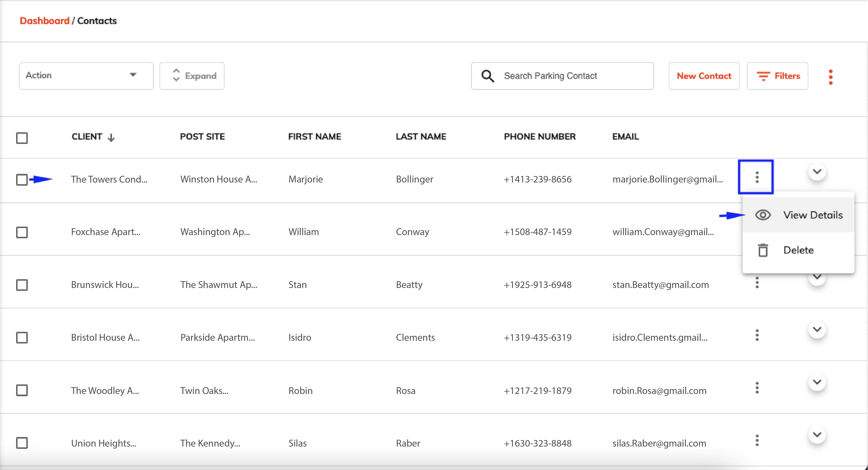Click the first name Silas
The width and height of the screenshot is (868, 470).
[x=298, y=443]
